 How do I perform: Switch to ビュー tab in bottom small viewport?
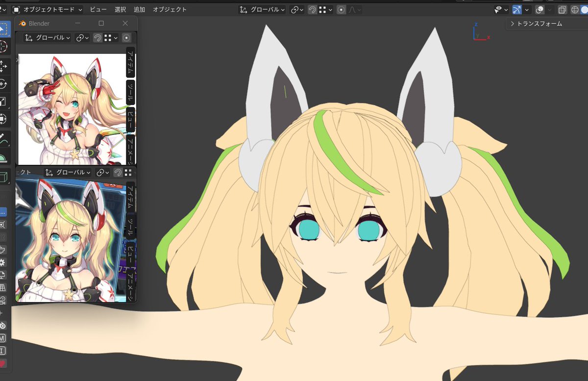point(130,254)
